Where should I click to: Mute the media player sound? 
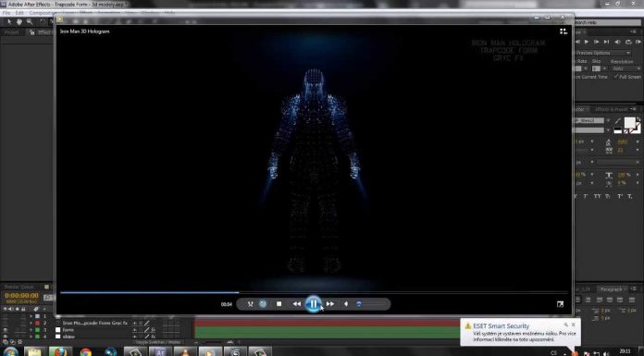pos(346,304)
